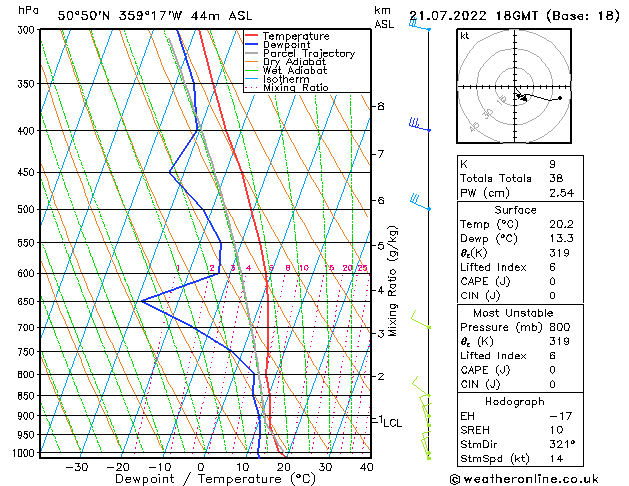Click the 'kt' unit label in the hodograph

(465, 36)
